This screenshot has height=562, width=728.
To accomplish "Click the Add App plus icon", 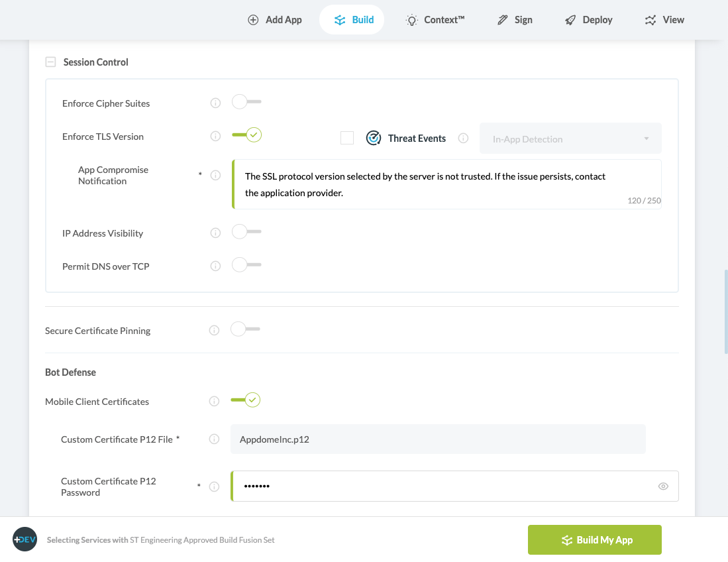I will (x=252, y=20).
